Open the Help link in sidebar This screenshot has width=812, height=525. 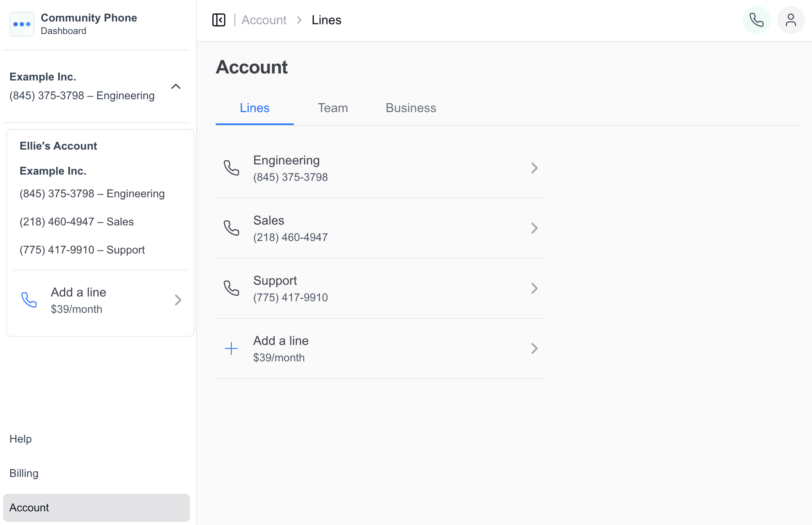(x=20, y=439)
